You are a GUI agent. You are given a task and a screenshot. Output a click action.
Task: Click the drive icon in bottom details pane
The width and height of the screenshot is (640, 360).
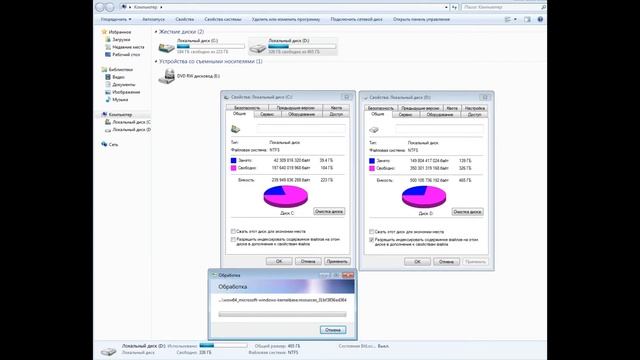coord(109,350)
